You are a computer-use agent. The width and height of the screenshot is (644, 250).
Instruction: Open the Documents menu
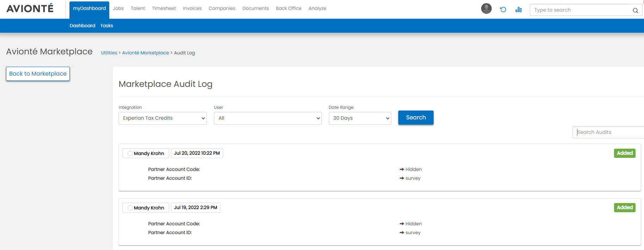coord(256,8)
